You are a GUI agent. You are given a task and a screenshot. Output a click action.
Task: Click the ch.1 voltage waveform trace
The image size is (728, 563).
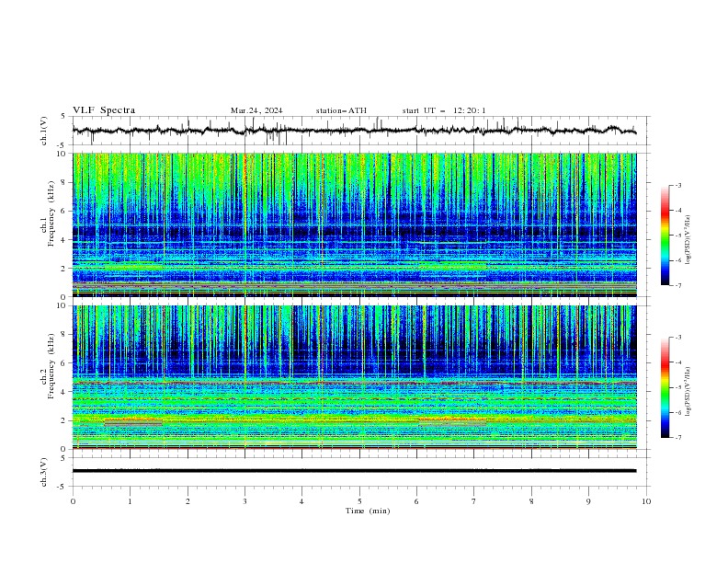[x=354, y=131]
